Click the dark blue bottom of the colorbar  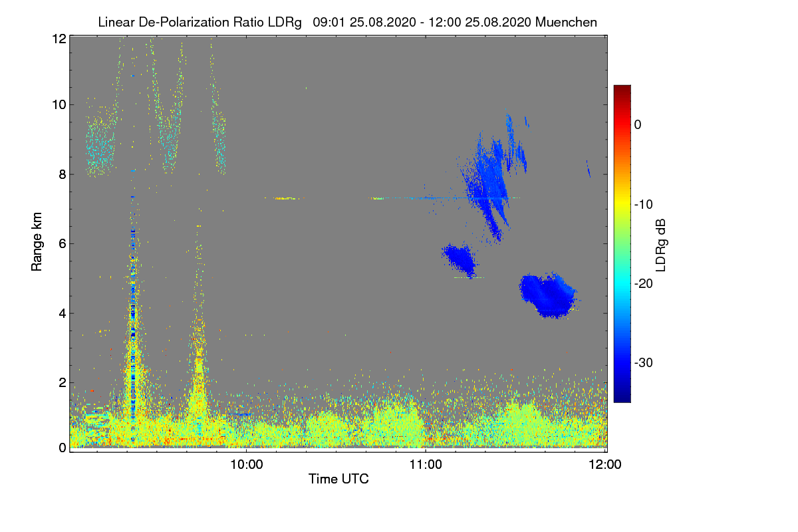(622, 396)
